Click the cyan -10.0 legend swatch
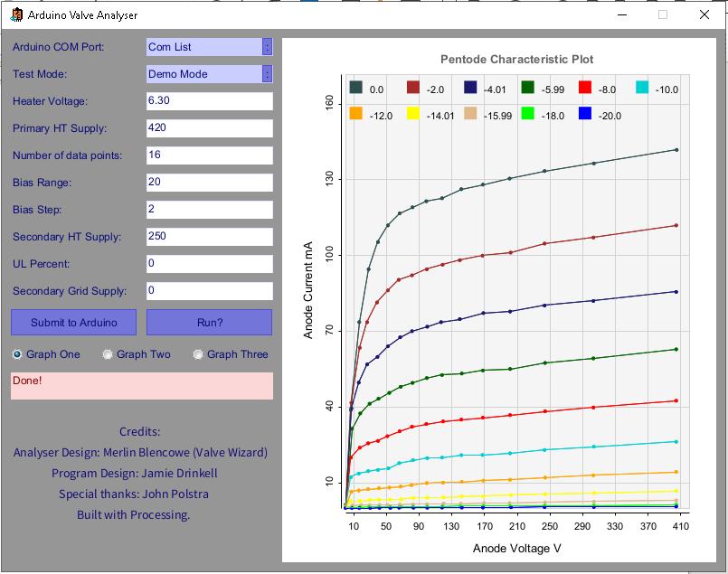 pos(642,89)
